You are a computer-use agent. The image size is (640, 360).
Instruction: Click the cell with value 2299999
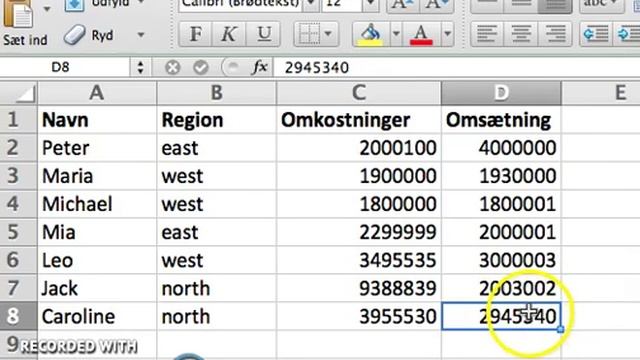[x=359, y=232]
